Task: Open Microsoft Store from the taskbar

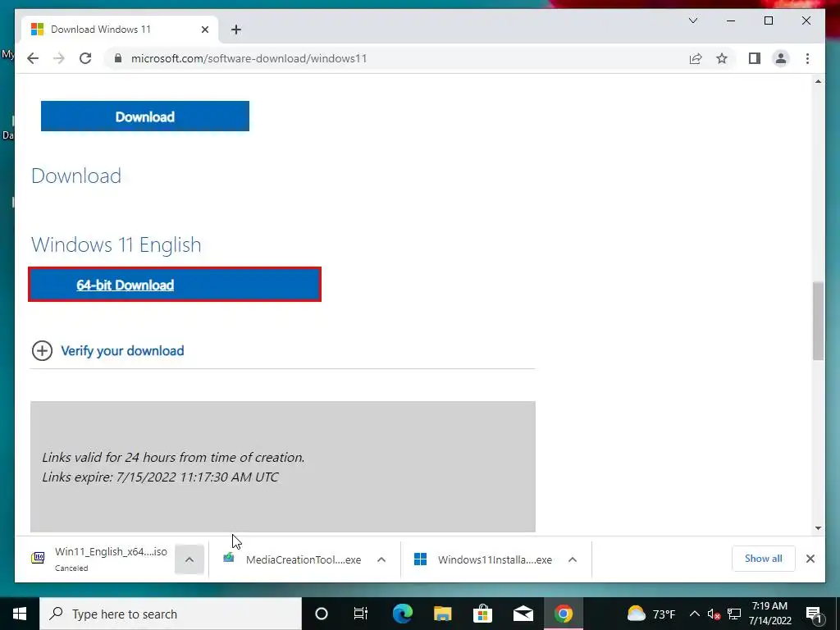Action: (482, 614)
